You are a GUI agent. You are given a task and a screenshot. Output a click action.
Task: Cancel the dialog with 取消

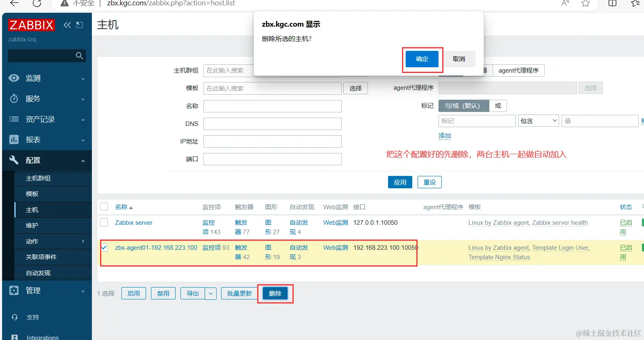459,59
